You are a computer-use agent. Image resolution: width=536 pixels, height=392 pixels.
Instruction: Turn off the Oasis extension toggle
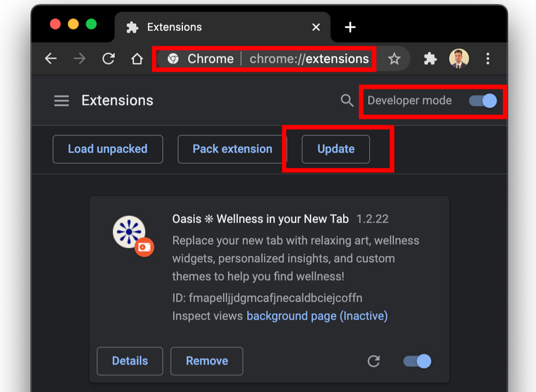coord(417,361)
